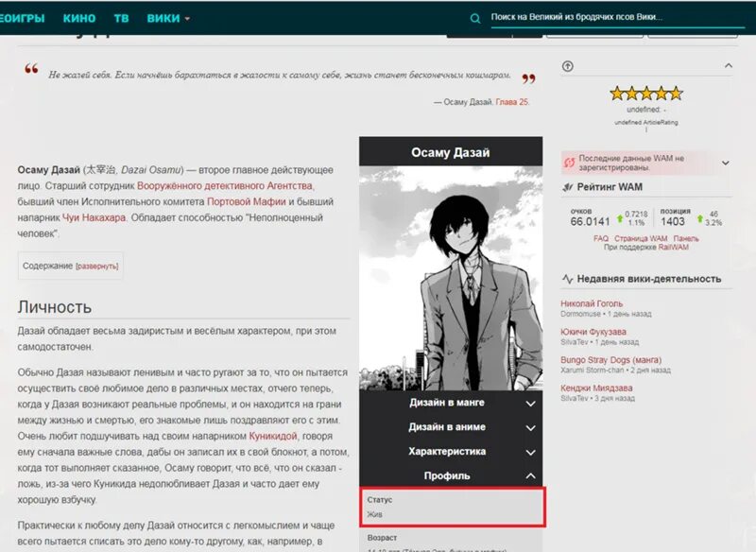Screen dimensions: 756x552
Task: Click the 1403 position value
Action: 673,221
